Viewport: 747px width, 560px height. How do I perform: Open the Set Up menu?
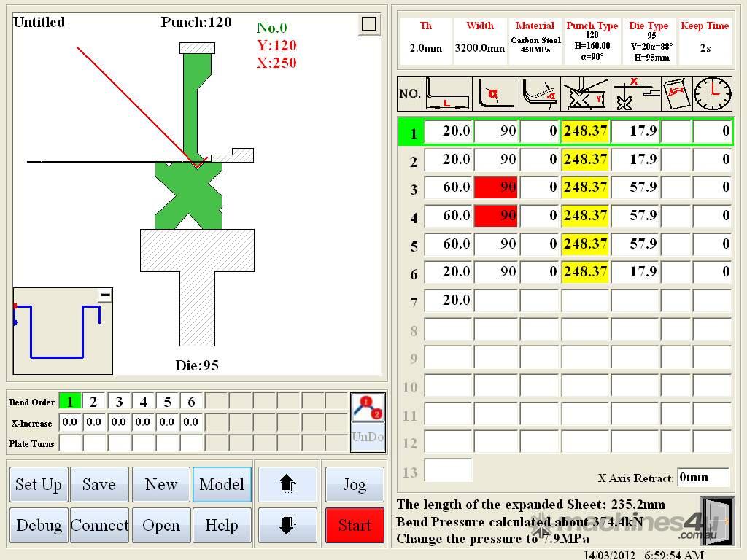click(x=39, y=485)
